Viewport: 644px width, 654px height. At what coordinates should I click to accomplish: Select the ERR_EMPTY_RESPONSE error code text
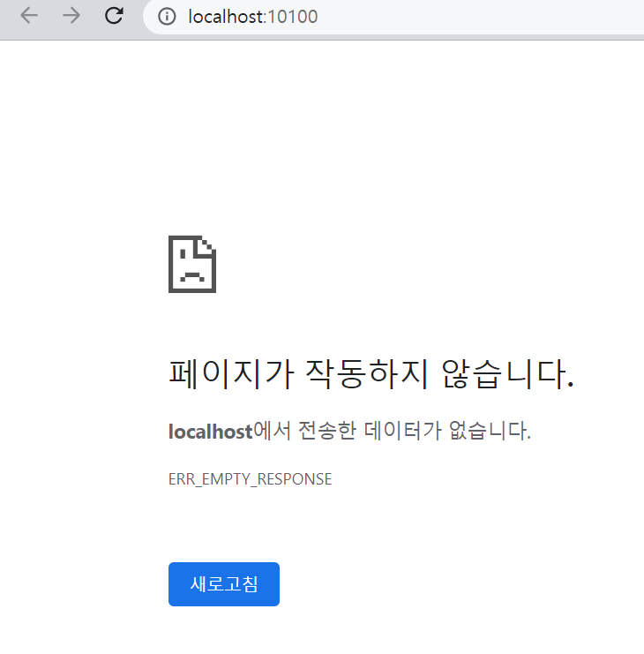pos(250,479)
